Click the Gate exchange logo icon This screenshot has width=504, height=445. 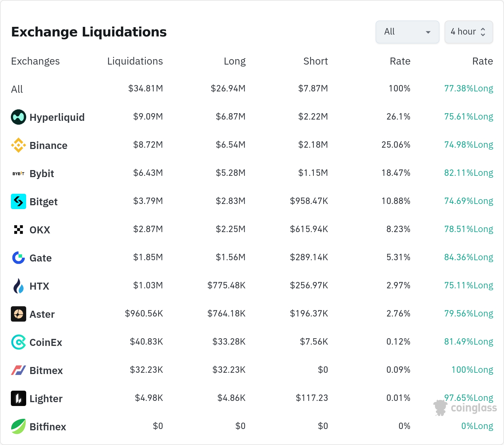click(x=19, y=258)
